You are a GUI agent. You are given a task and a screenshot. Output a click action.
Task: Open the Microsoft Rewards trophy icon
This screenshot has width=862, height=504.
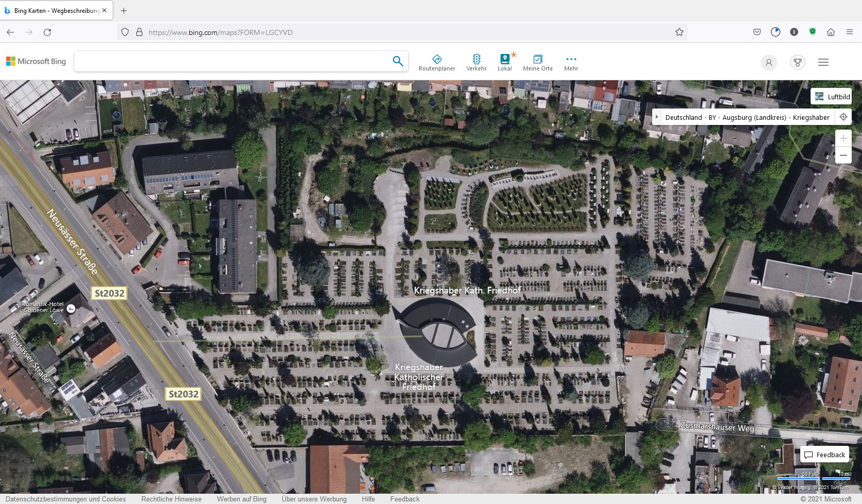(x=797, y=62)
